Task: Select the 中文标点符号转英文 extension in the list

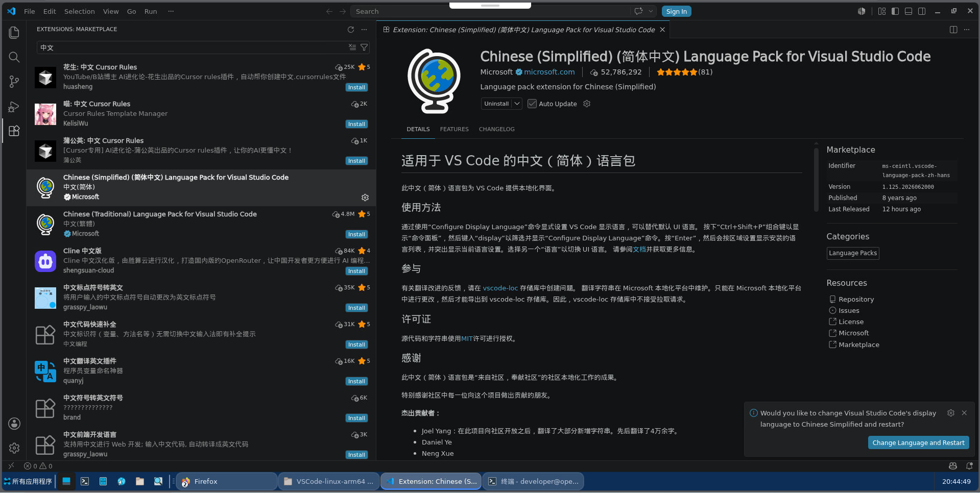Action: (201, 298)
